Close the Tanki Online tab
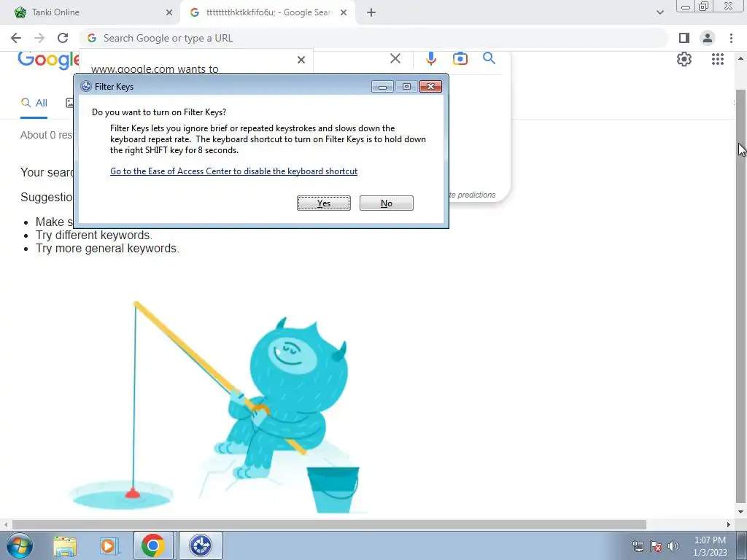The width and height of the screenshot is (747, 560). click(x=169, y=12)
